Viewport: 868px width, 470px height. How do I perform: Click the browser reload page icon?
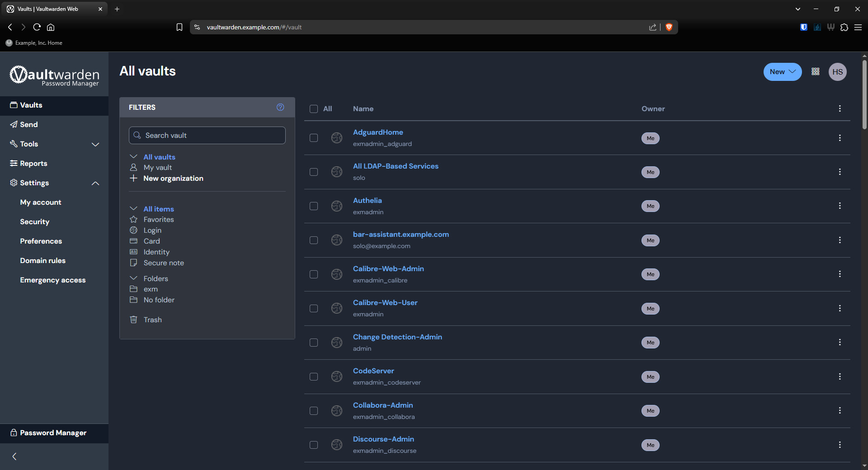click(37, 27)
